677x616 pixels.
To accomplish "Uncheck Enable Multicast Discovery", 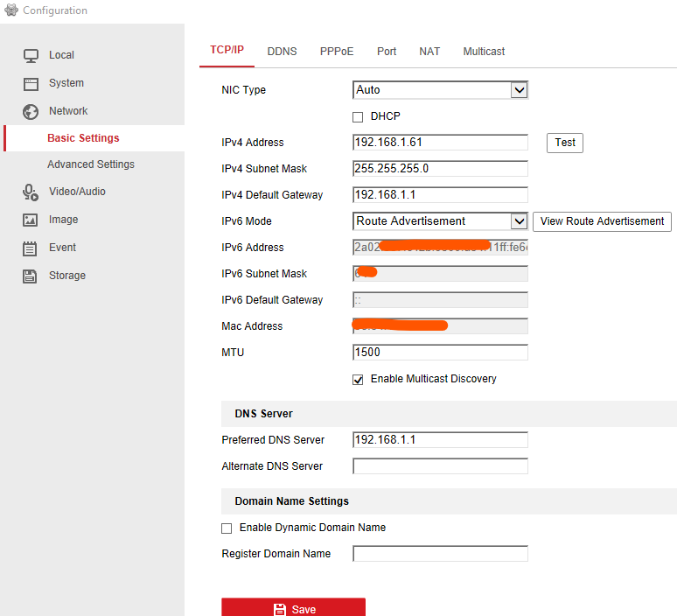I will click(x=358, y=379).
